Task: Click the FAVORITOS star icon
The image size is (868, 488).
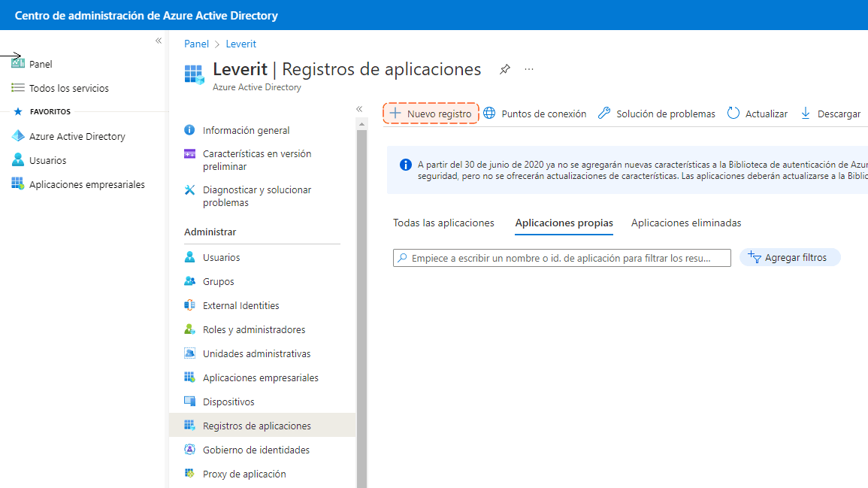Action: tap(18, 111)
